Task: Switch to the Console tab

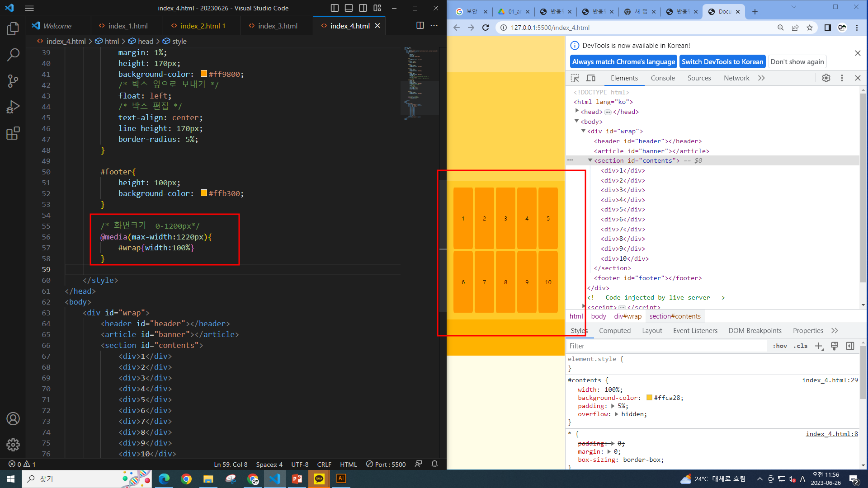Action: click(x=662, y=78)
